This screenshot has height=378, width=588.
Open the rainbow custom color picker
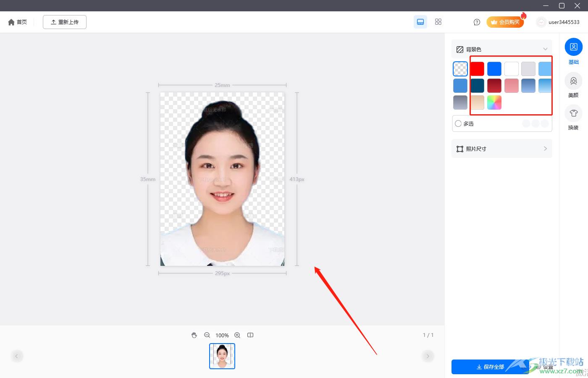coord(494,102)
